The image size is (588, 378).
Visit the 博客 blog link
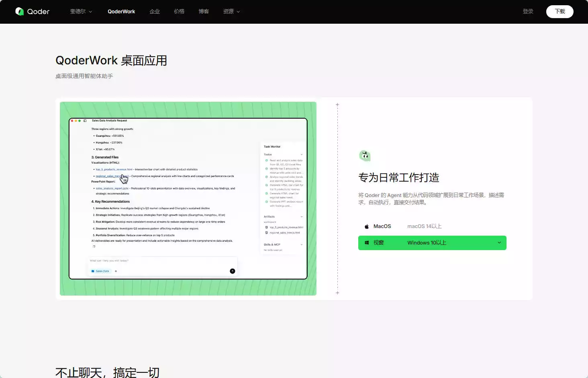point(204,11)
